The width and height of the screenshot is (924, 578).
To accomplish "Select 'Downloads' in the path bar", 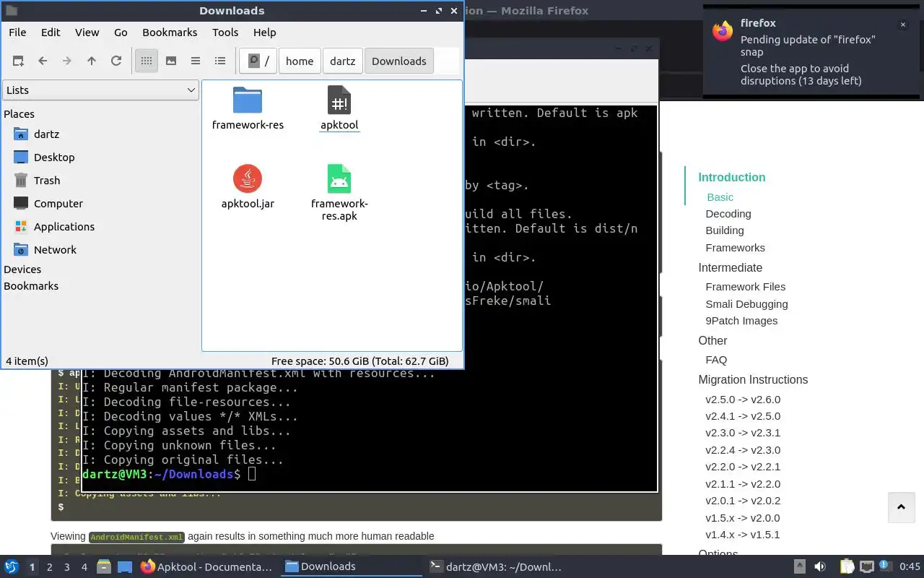I will click(x=399, y=61).
